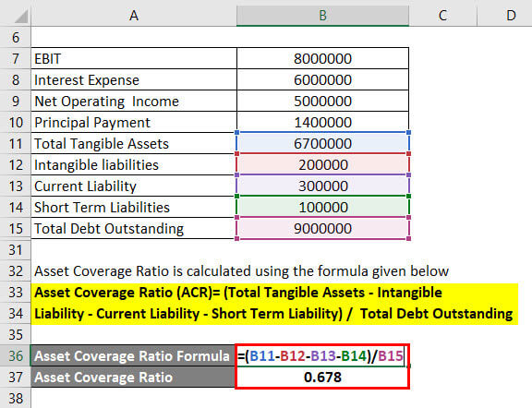Image resolution: width=532 pixels, height=408 pixels.
Task: Click the EBIT label cell
Action: pyautogui.click(x=134, y=58)
